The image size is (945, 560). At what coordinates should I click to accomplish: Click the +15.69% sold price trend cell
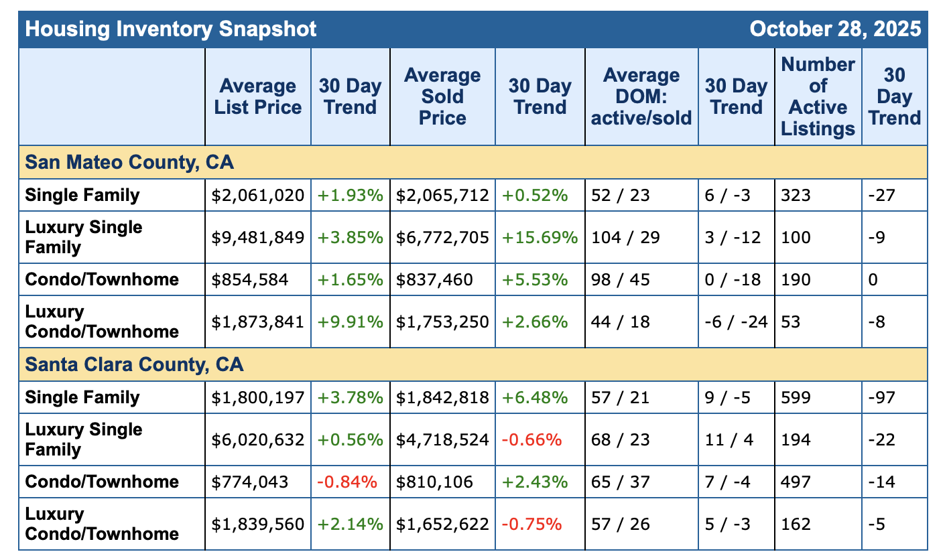(x=540, y=237)
